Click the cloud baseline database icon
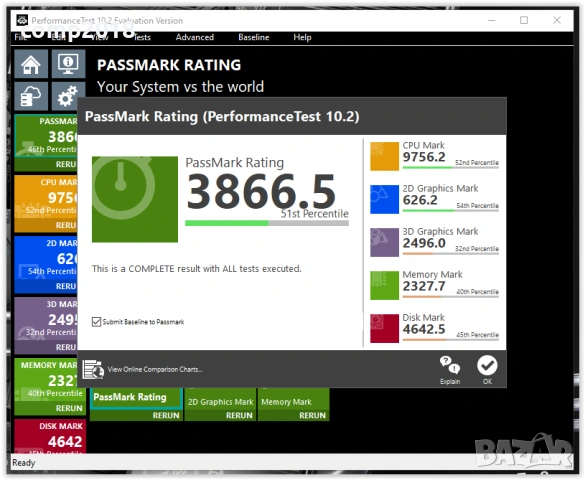The height and width of the screenshot is (480, 585). (31, 96)
